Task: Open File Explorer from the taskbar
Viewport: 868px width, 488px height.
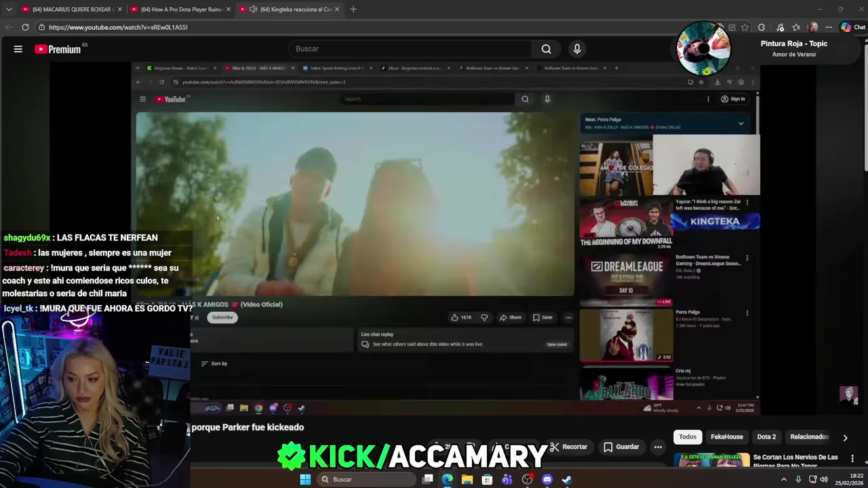Action: (467, 479)
